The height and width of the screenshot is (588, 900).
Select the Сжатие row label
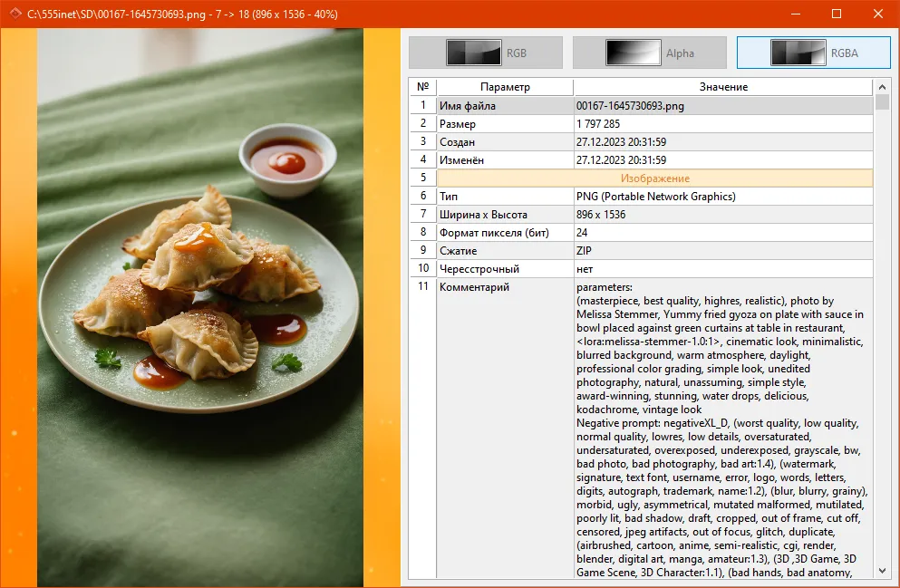tap(505, 251)
